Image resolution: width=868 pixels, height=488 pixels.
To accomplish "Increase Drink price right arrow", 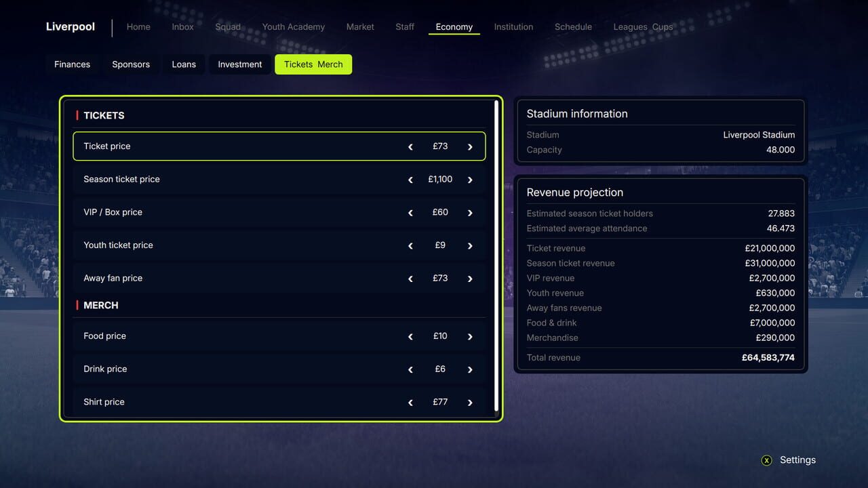I will [470, 369].
